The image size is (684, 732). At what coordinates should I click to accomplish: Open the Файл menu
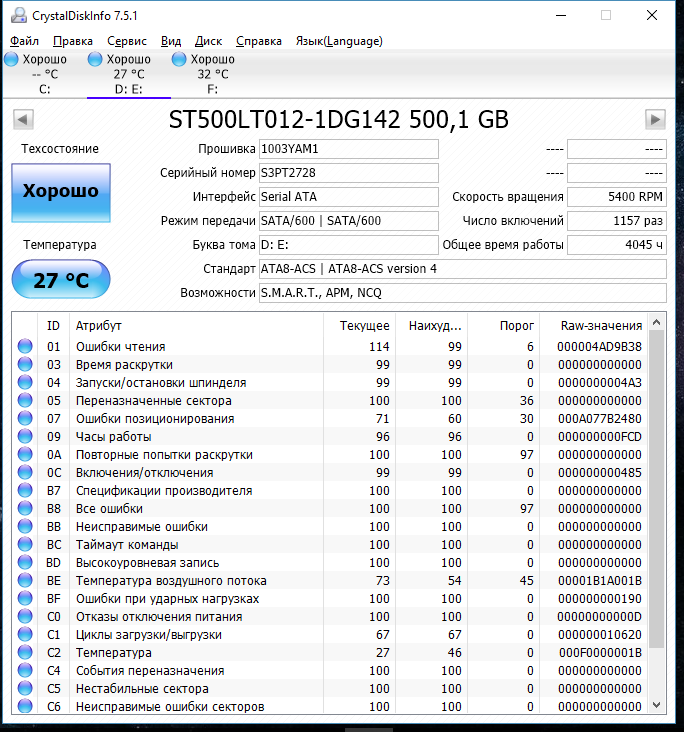click(x=24, y=41)
